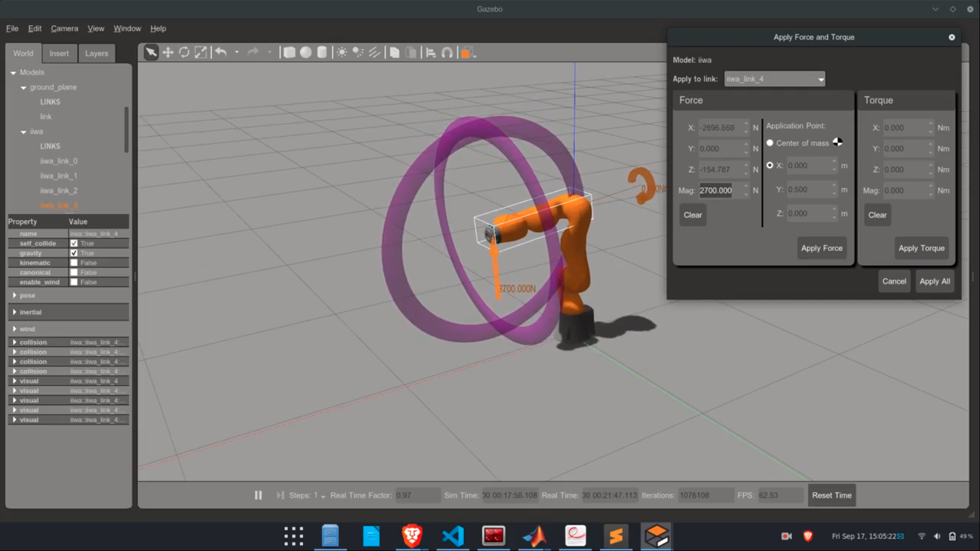Toggle the self_collide checkbox
980x551 pixels.
click(74, 243)
